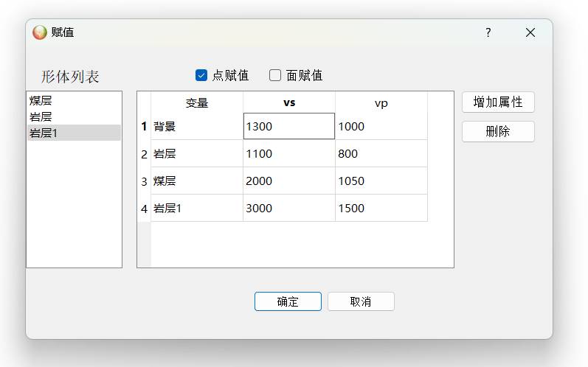588x367 pixels.
Task: Confirm with the 确定 button
Action: coord(288,301)
